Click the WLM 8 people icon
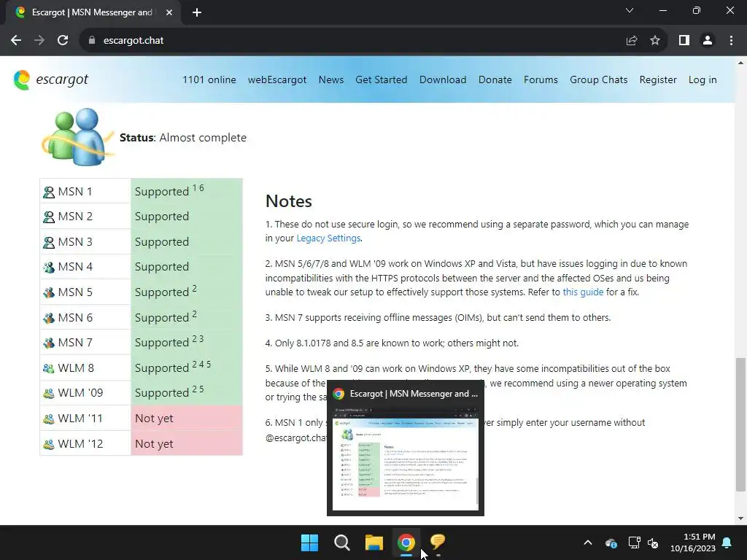Screen dimensions: 747x560 click(49, 368)
